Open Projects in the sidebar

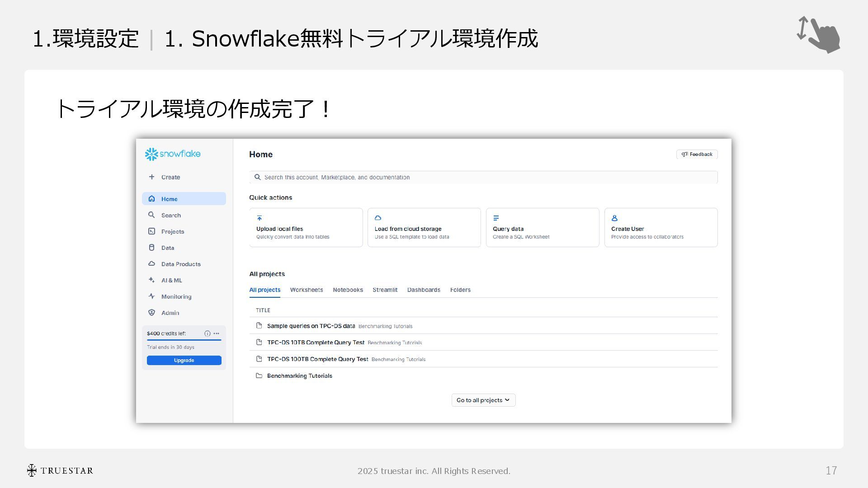172,231
